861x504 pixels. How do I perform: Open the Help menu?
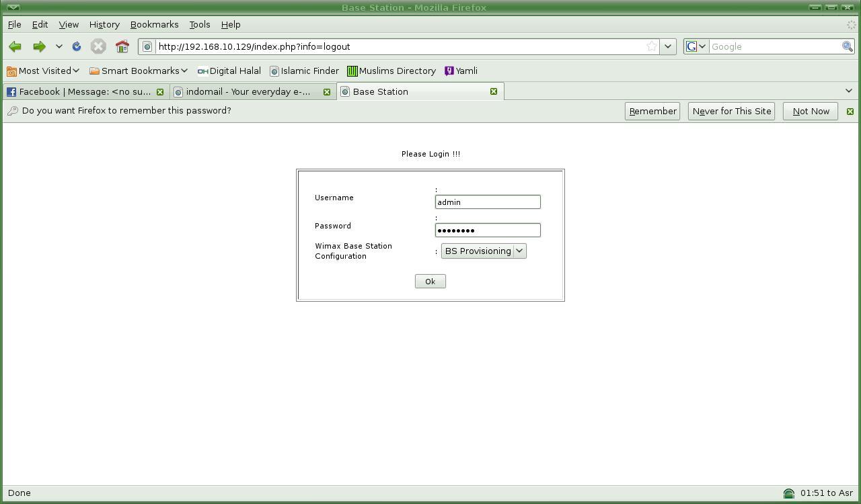(x=231, y=24)
